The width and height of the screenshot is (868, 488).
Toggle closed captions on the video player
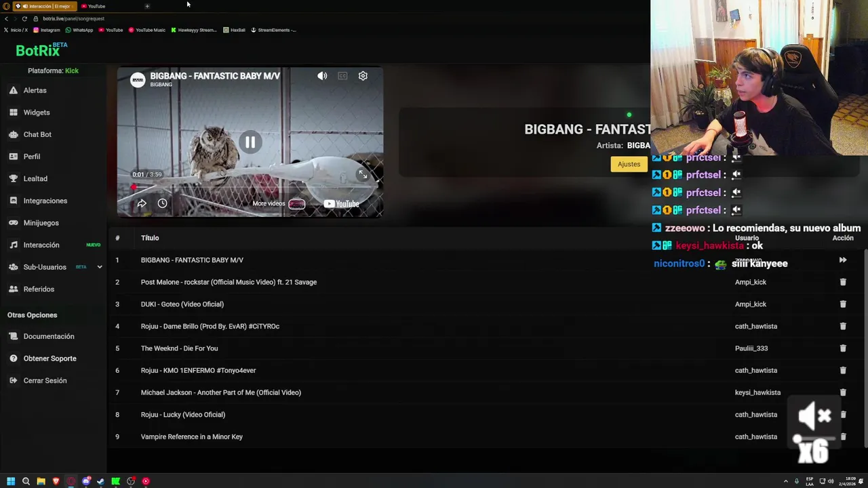pyautogui.click(x=342, y=76)
